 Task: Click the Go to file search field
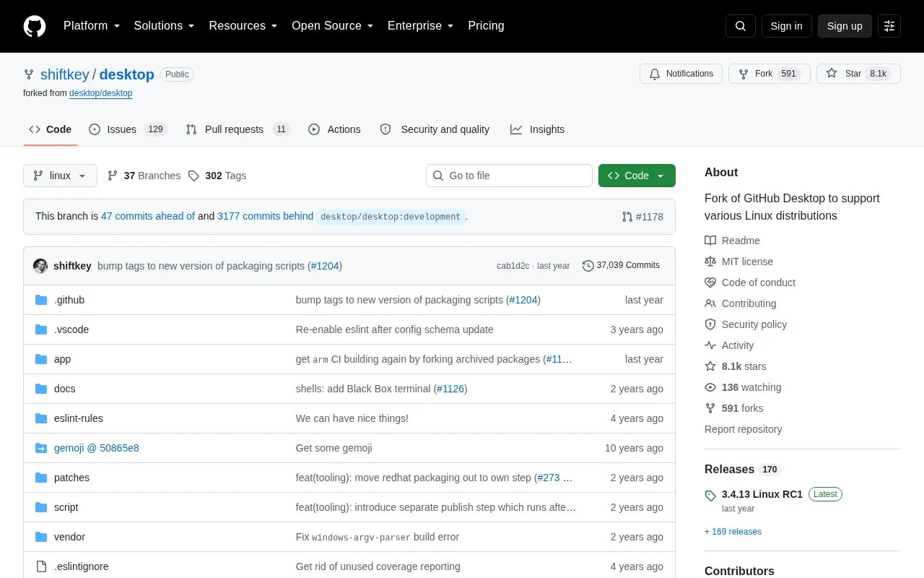(x=509, y=176)
